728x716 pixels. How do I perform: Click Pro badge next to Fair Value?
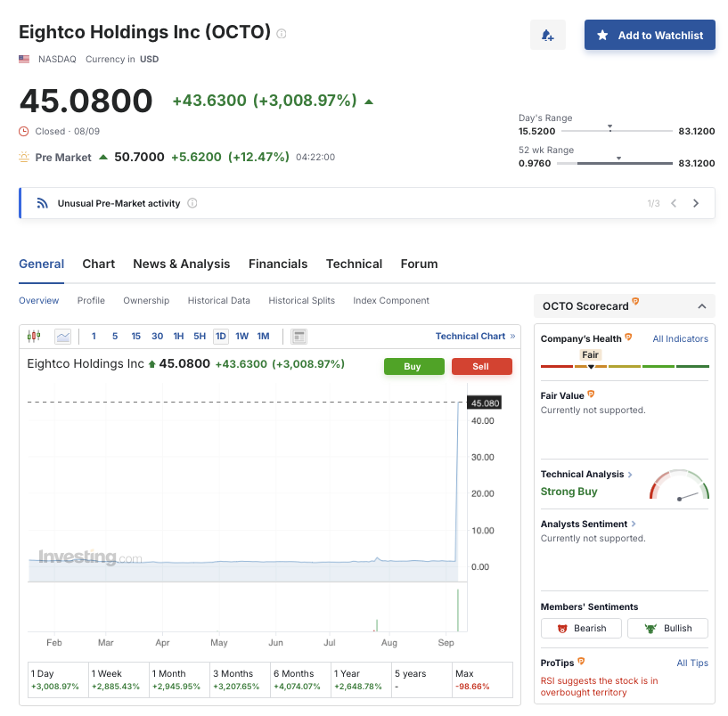[591, 394]
